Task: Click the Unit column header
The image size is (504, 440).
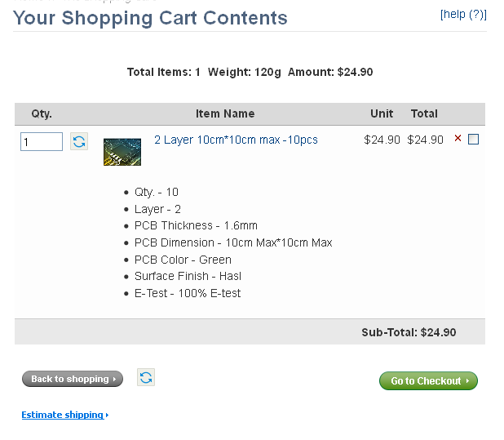Action: tap(382, 113)
